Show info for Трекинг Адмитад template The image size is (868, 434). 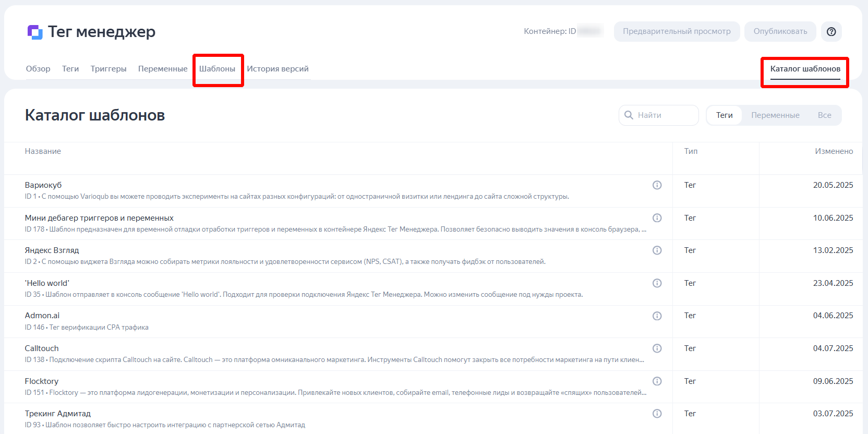(x=657, y=414)
